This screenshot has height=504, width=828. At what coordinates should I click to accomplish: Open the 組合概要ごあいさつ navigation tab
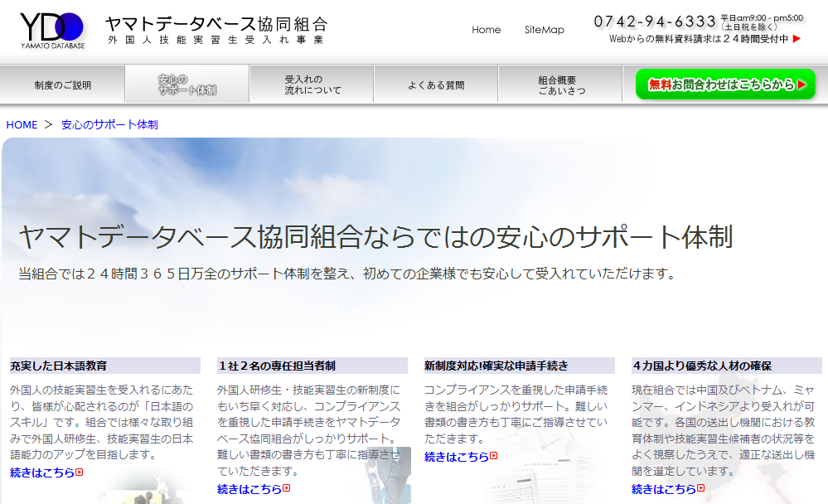pyautogui.click(x=560, y=85)
